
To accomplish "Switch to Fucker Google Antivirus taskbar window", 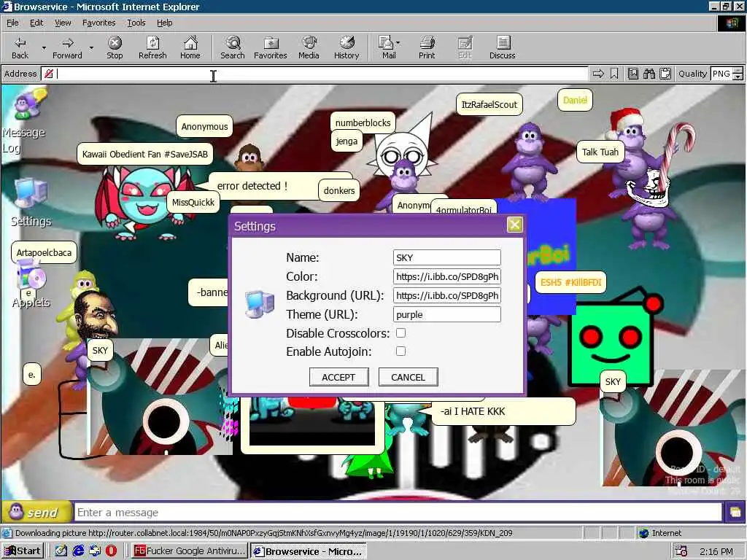I will pos(189,551).
